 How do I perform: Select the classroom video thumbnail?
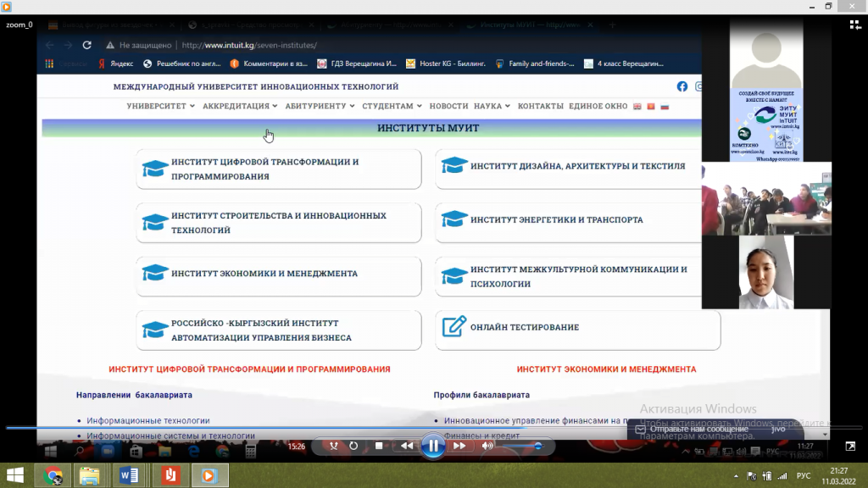(x=766, y=198)
